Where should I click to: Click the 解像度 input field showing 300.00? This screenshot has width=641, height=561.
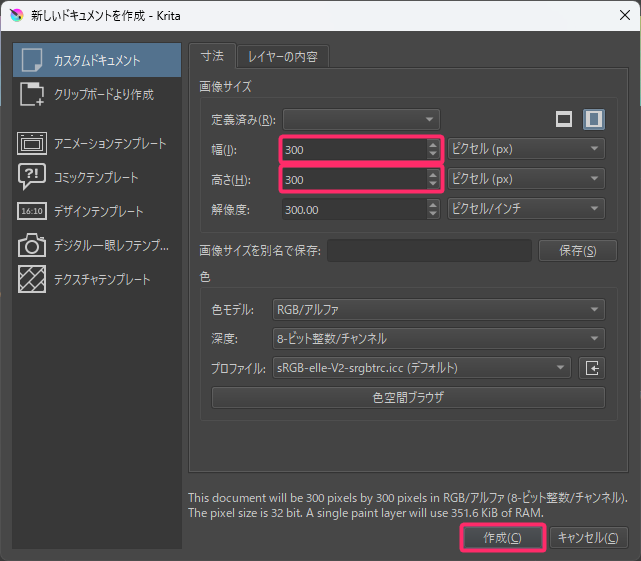point(354,209)
